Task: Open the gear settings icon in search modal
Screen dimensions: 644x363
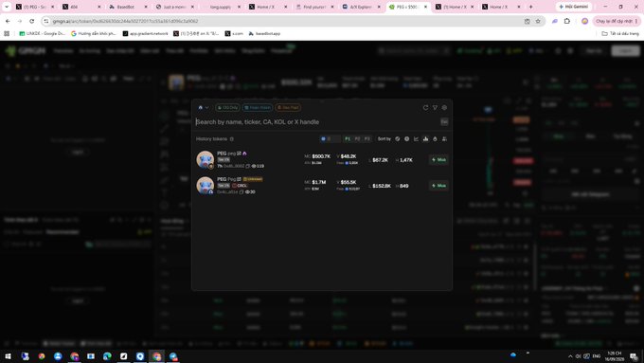Action: tap(444, 108)
